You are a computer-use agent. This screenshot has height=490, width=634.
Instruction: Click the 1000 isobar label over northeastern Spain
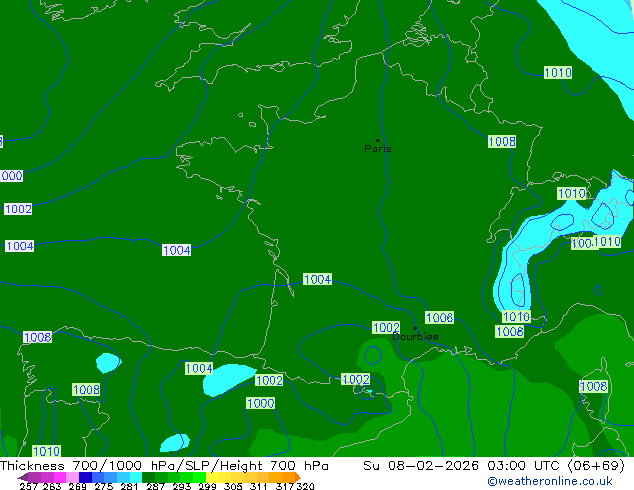coord(261,403)
